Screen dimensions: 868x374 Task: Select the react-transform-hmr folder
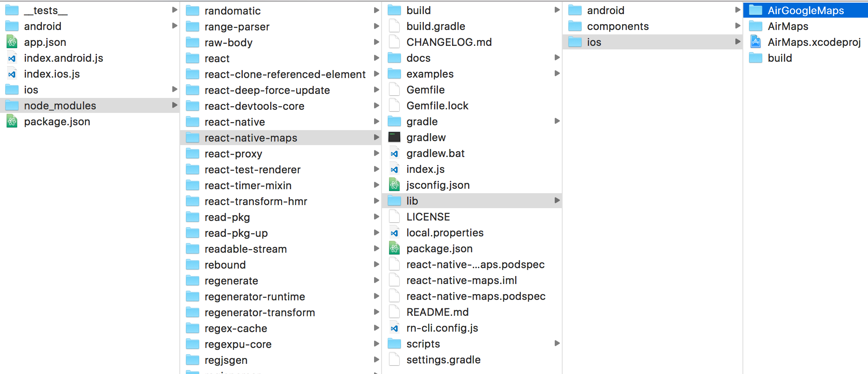[x=281, y=201]
